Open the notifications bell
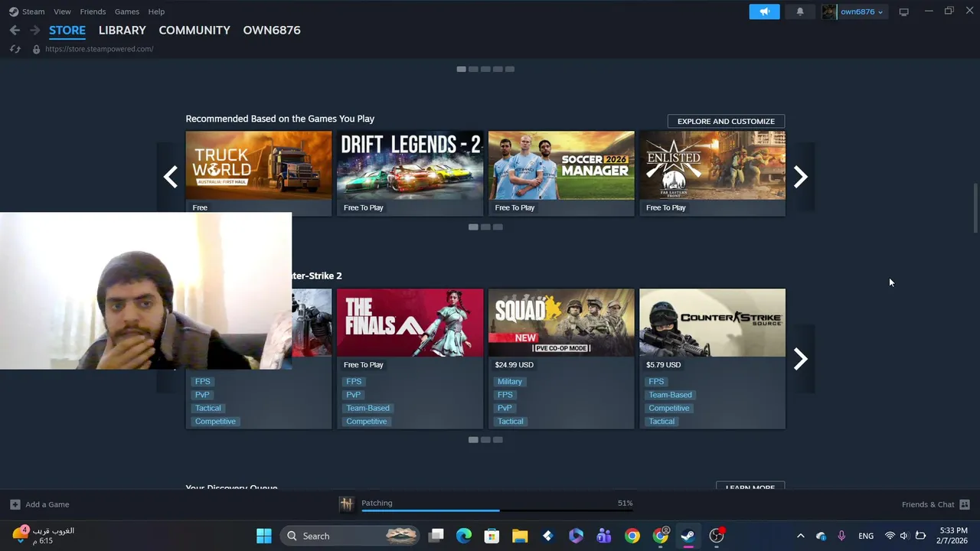 click(800, 11)
